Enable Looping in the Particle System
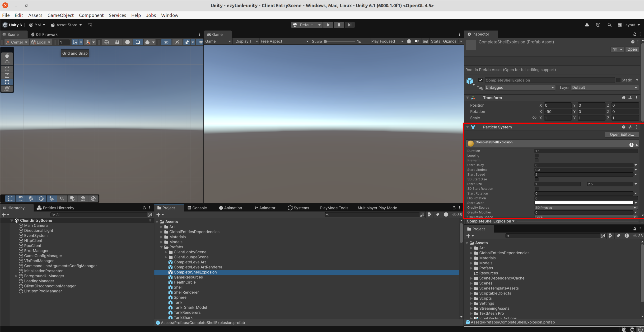 537,155
